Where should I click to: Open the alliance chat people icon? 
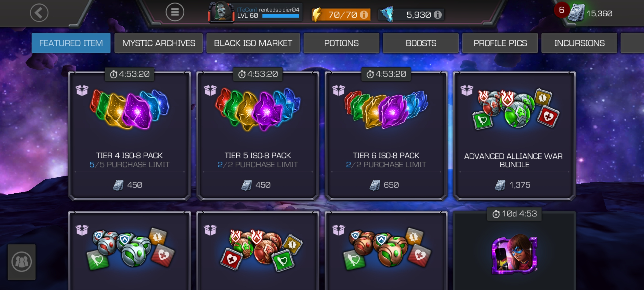pyautogui.click(x=21, y=262)
